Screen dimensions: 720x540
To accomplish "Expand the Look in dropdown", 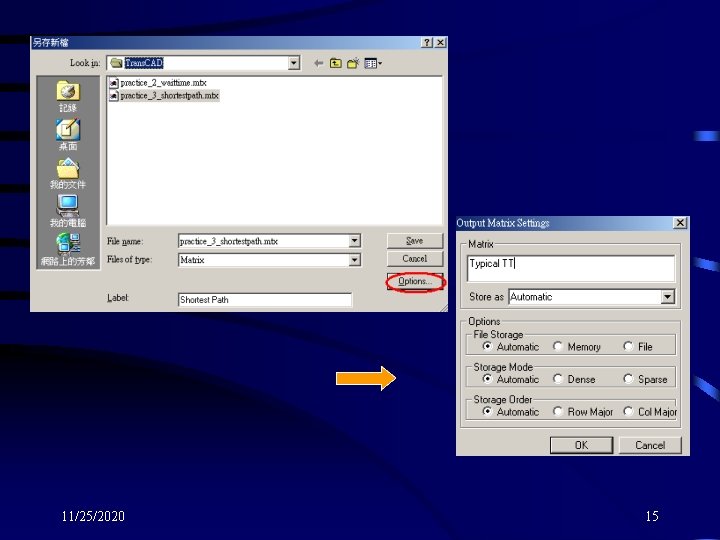I will click(294, 63).
